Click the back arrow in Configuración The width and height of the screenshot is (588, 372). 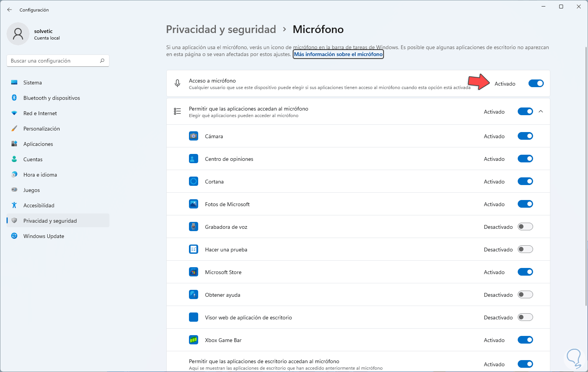[x=10, y=10]
